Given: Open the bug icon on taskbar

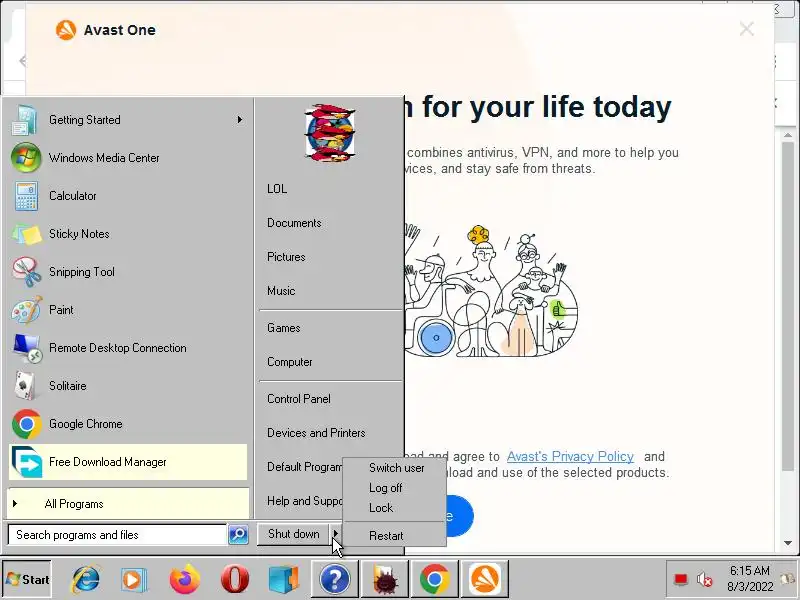Looking at the screenshot, I should 384,579.
